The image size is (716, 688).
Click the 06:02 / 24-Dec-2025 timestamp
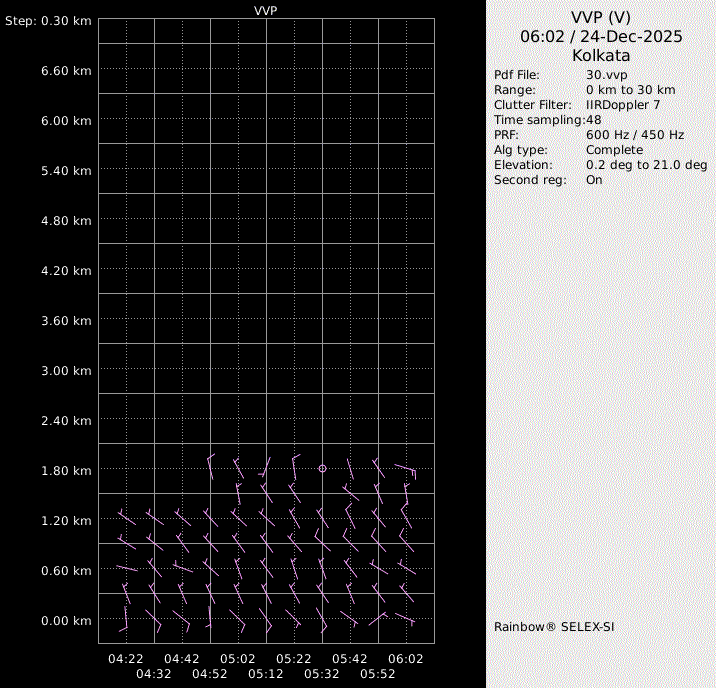(x=601, y=36)
